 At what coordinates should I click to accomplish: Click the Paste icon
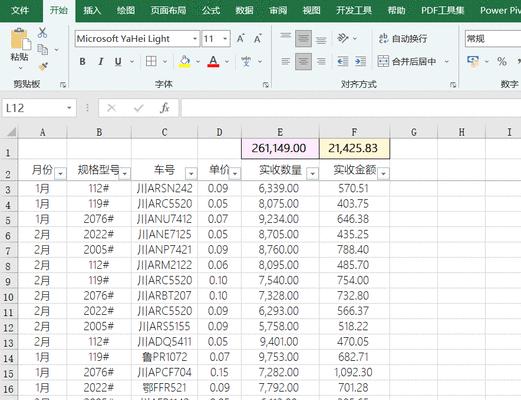pyautogui.click(x=20, y=40)
